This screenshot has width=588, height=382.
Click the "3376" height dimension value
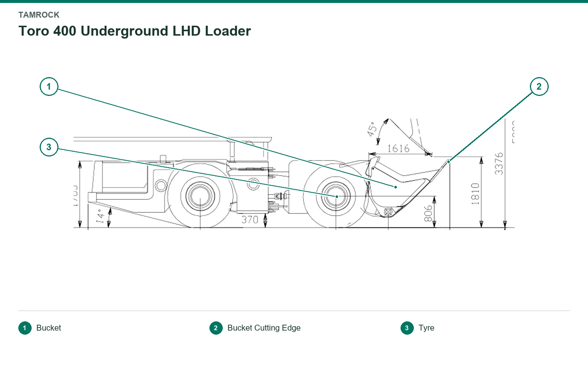click(499, 164)
